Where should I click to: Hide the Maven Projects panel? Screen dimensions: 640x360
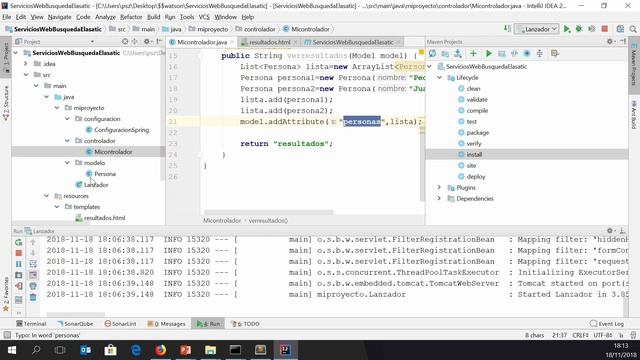[623, 41]
